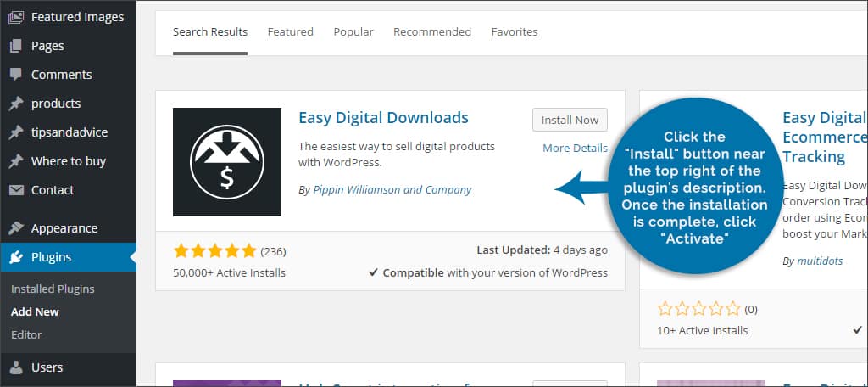The width and height of the screenshot is (868, 387).
Task: Click the pin icon beside products
Action: click(x=16, y=104)
